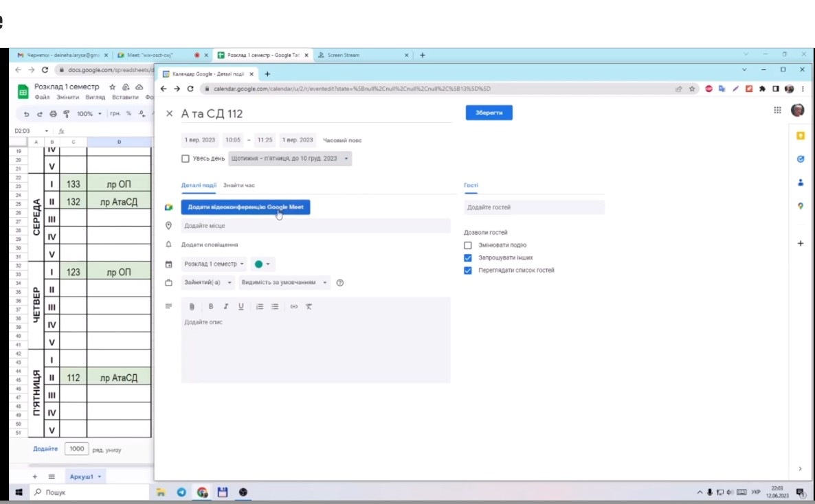Open Google Keep in side panel
Viewport: 815px width, 504px height.
800,136
